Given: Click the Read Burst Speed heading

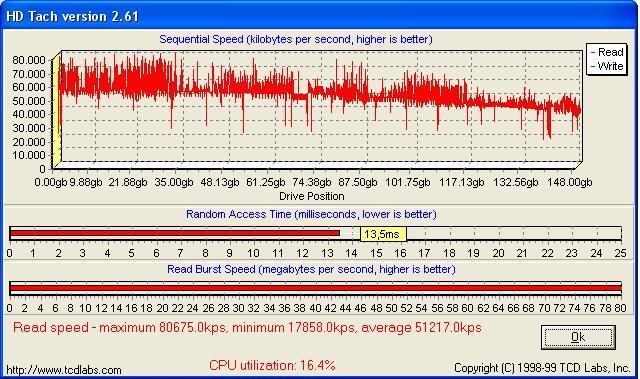Looking at the screenshot, I should 311,269.
